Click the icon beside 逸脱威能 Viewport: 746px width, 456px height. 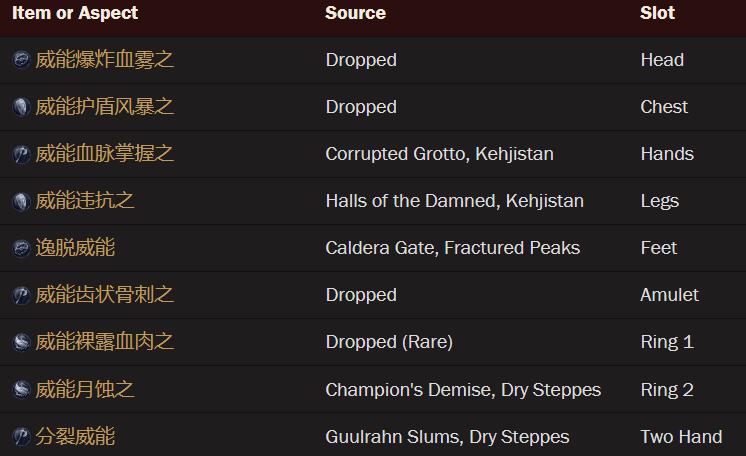click(x=21, y=248)
